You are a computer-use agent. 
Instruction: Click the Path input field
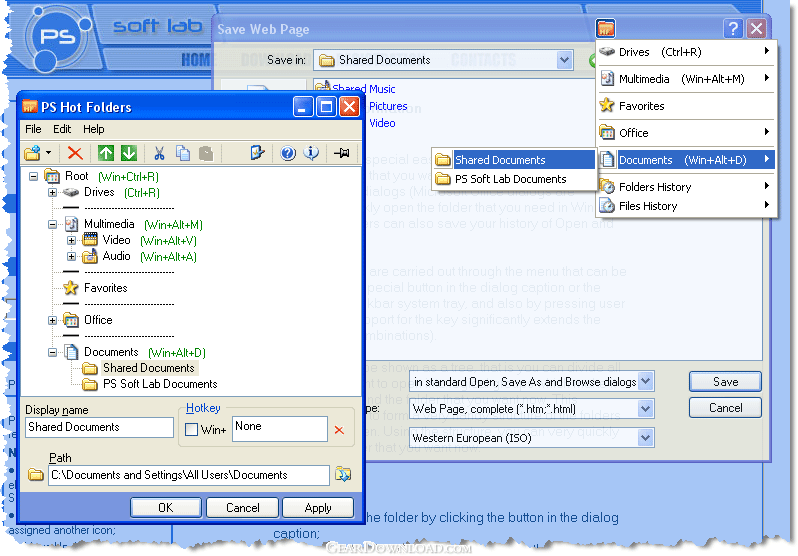click(x=188, y=475)
